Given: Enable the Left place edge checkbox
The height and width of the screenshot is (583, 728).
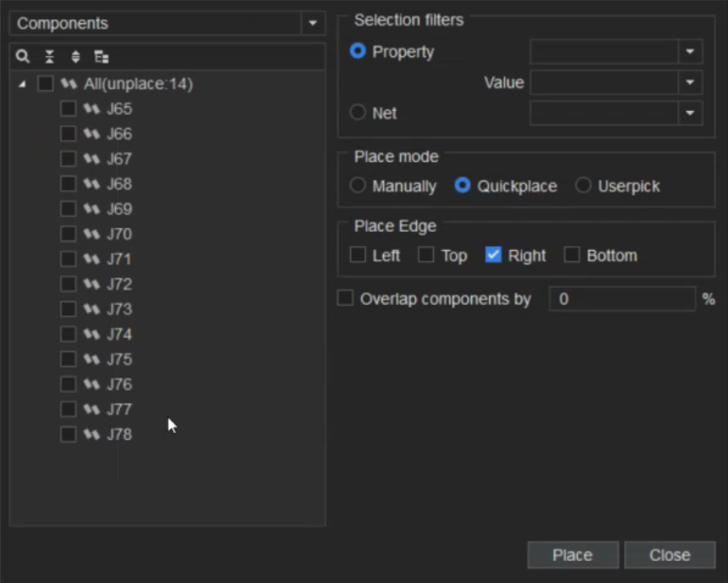Looking at the screenshot, I should tap(358, 255).
